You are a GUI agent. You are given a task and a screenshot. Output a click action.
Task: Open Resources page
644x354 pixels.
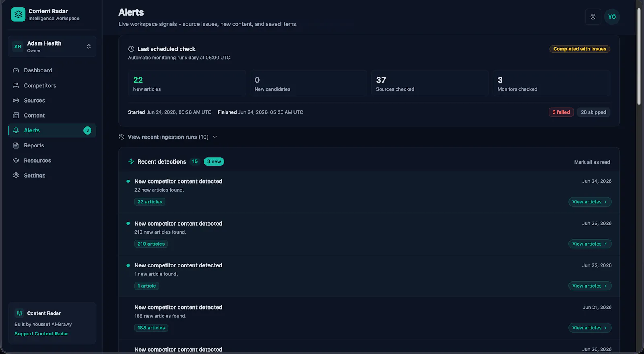click(x=52, y=160)
